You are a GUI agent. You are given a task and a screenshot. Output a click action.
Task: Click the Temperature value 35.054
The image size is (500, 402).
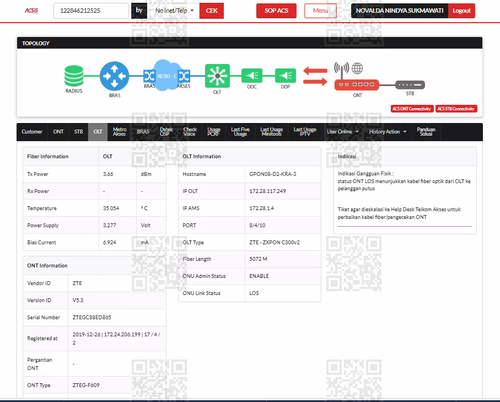[111, 208]
